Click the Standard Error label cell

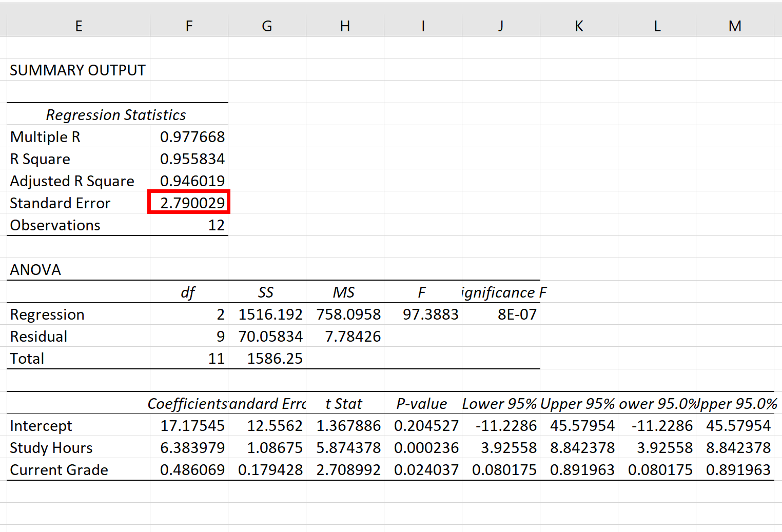click(x=78, y=203)
